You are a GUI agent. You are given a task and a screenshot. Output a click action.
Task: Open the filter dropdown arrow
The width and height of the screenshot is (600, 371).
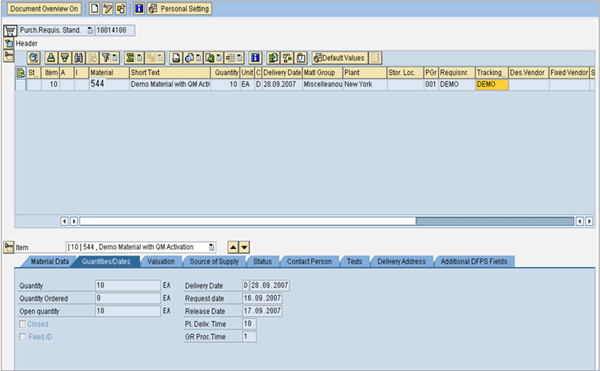[x=115, y=58]
